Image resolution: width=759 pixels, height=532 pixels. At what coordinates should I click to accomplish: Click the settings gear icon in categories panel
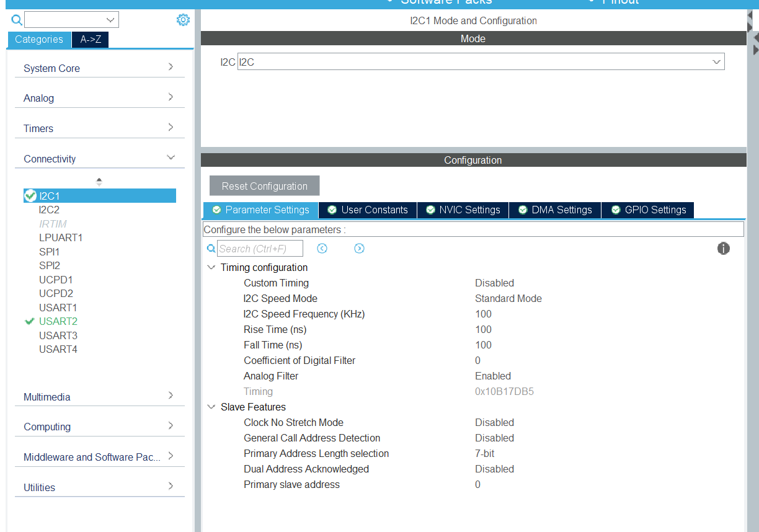[183, 20]
